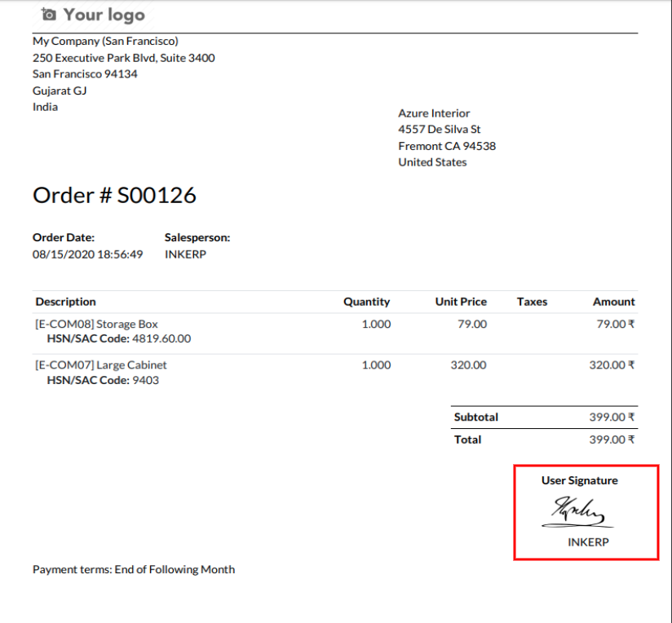Viewport: 672px width, 623px height.
Task: Click address line '250 Executive Park Blvd, Suite 3400'
Action: pos(124,58)
